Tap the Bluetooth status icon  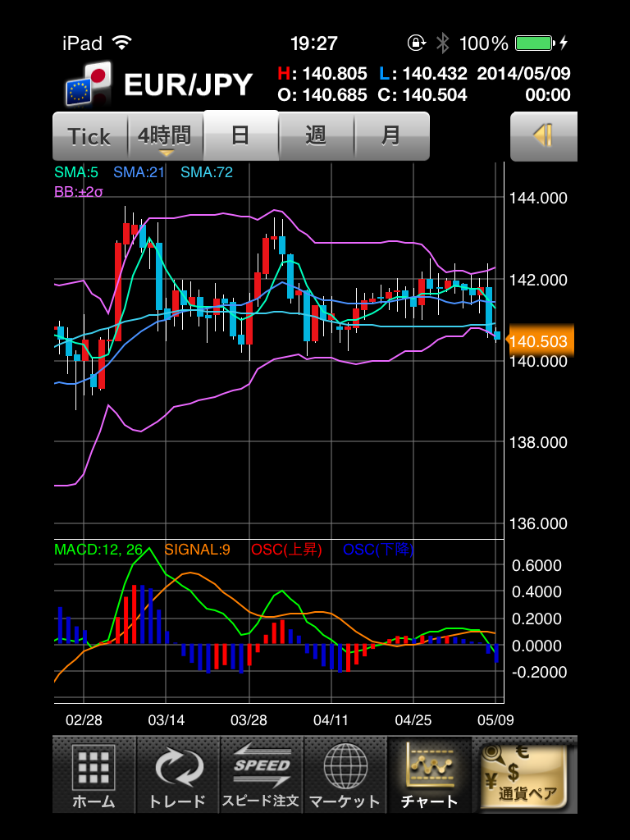point(442,43)
